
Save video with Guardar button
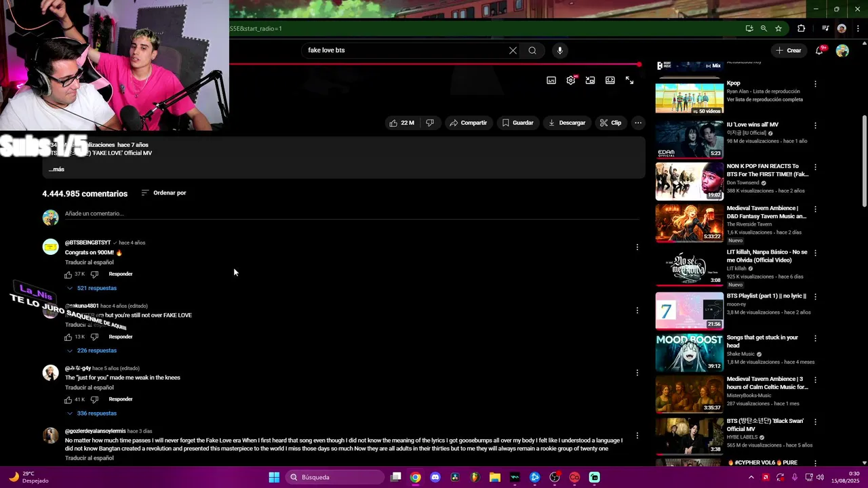[x=517, y=123]
